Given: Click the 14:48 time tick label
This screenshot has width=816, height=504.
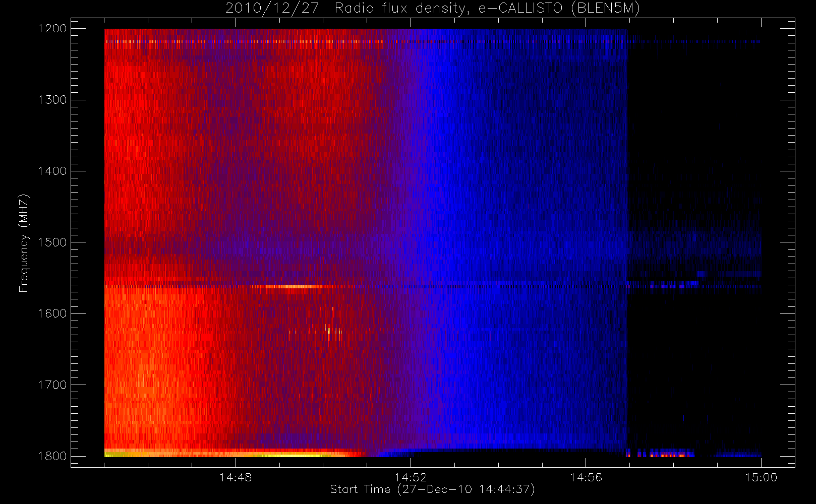Looking at the screenshot, I should tap(236, 477).
